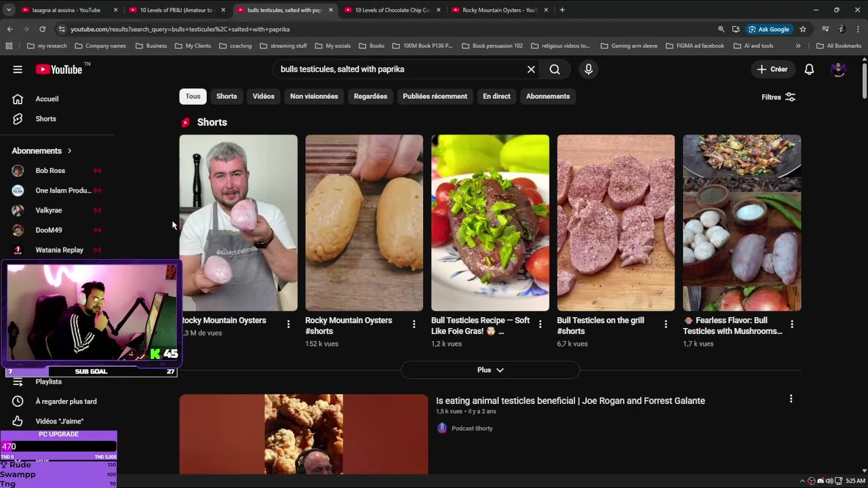The image size is (868, 488).
Task: Open the Joe Rogan testicles video title
Action: tap(570, 401)
